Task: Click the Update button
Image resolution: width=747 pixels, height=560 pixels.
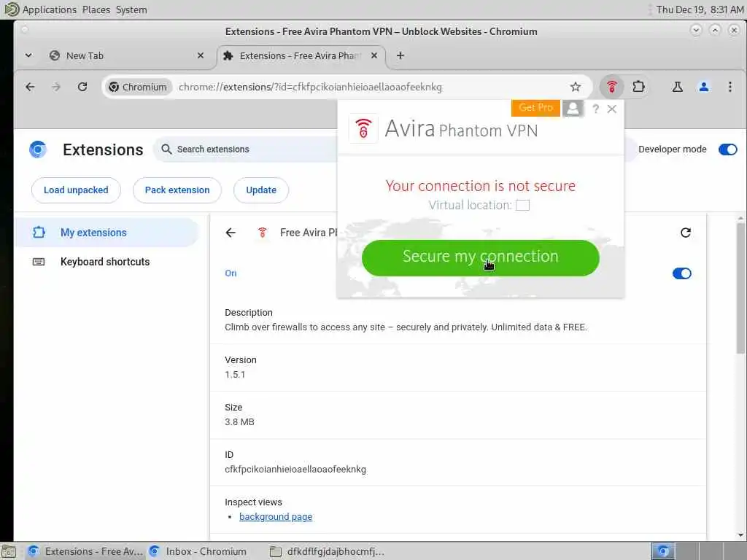Action: [x=261, y=190]
